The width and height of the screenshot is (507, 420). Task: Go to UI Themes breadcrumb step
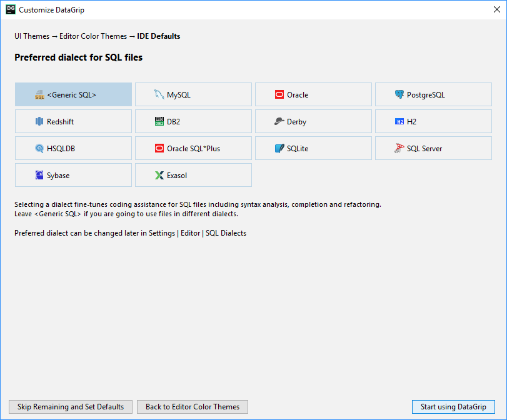click(32, 36)
